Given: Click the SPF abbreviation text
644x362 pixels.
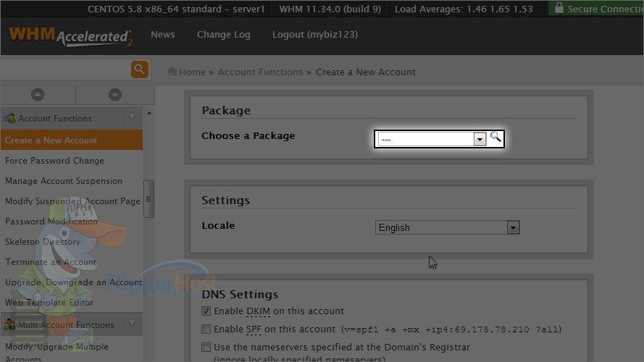Looking at the screenshot, I should click(x=254, y=329).
